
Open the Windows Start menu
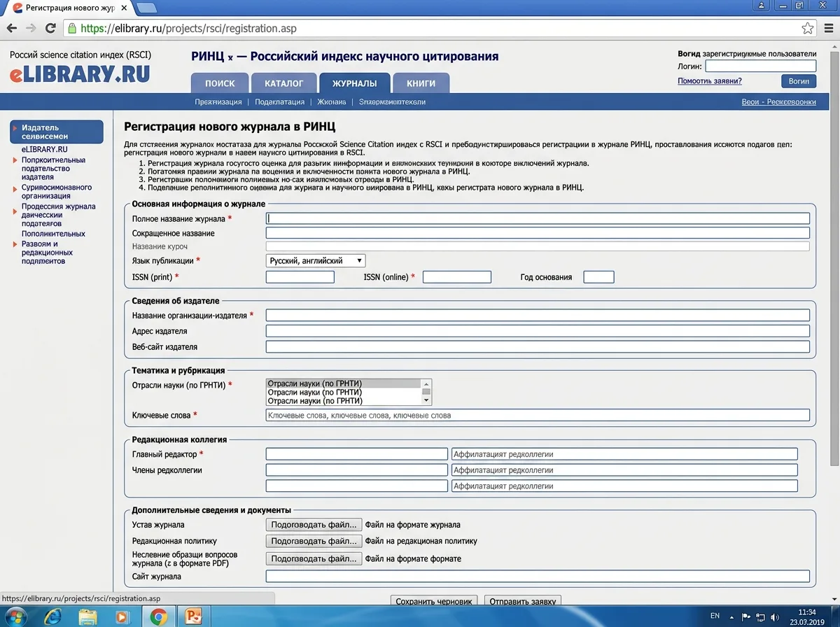pyautogui.click(x=15, y=617)
